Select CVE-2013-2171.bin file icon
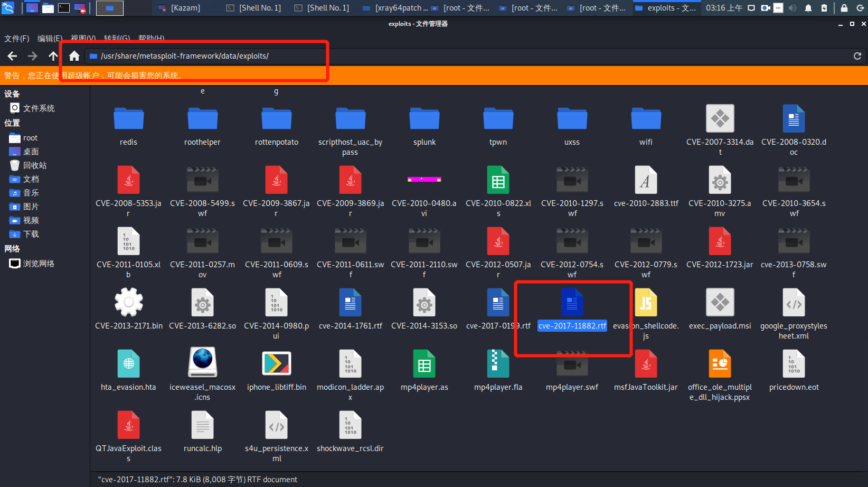Screen dimensions: 868x487 (x=128, y=303)
